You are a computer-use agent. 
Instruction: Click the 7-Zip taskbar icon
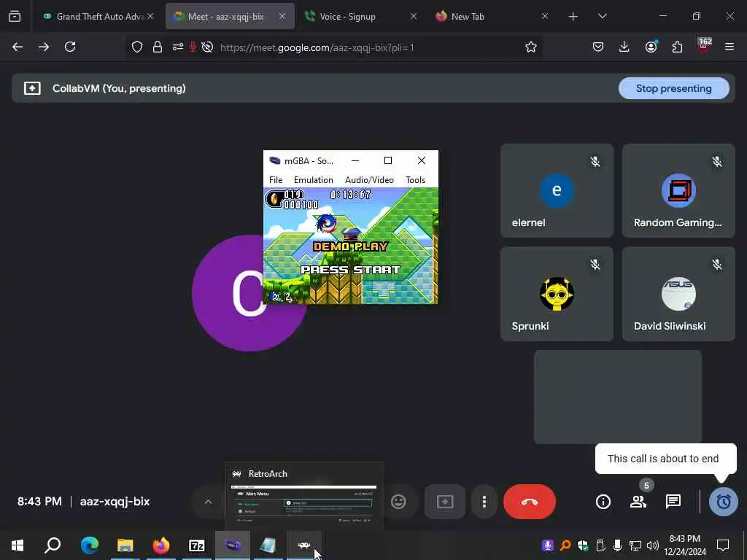pos(197,545)
